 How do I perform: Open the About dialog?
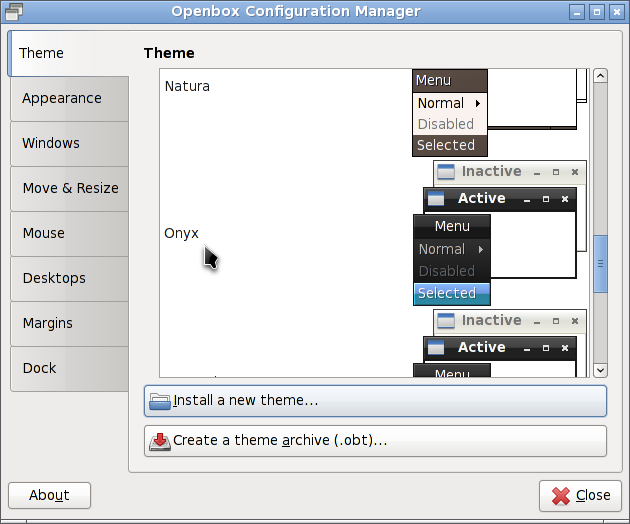(x=49, y=495)
